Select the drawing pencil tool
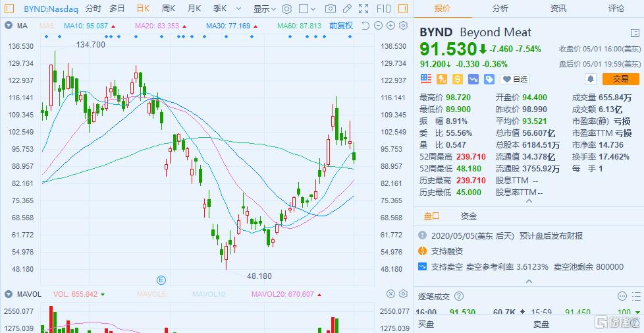 (347, 9)
